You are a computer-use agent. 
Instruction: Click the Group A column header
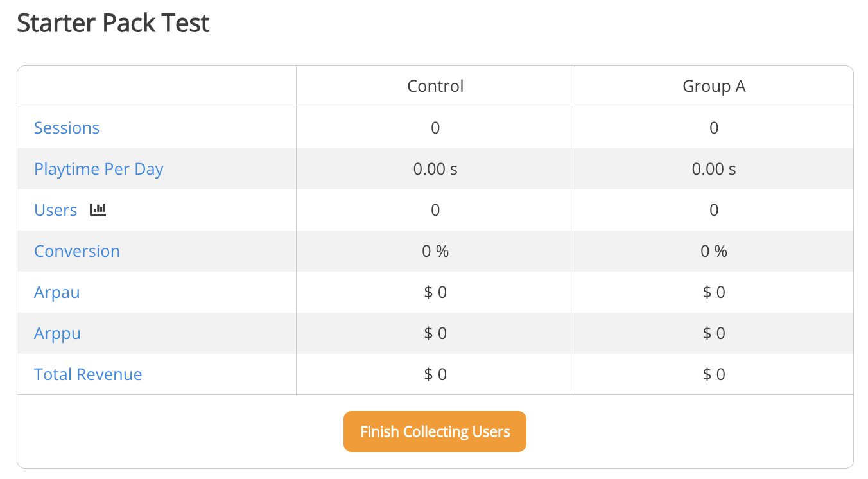(x=714, y=86)
